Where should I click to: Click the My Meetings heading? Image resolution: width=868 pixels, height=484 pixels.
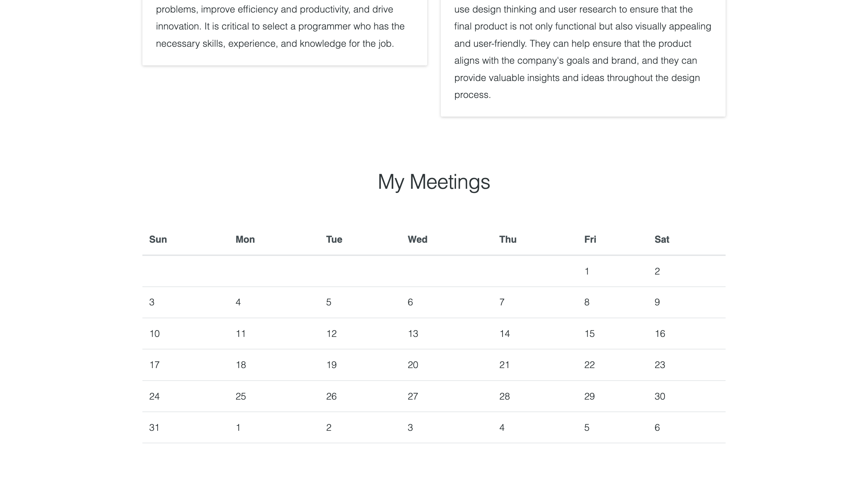click(434, 181)
